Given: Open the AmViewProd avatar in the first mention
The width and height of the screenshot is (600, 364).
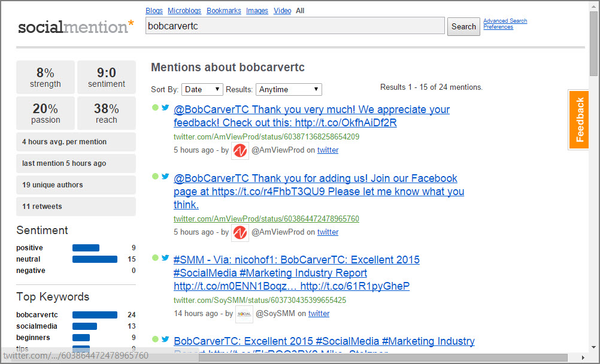Looking at the screenshot, I should [x=240, y=150].
